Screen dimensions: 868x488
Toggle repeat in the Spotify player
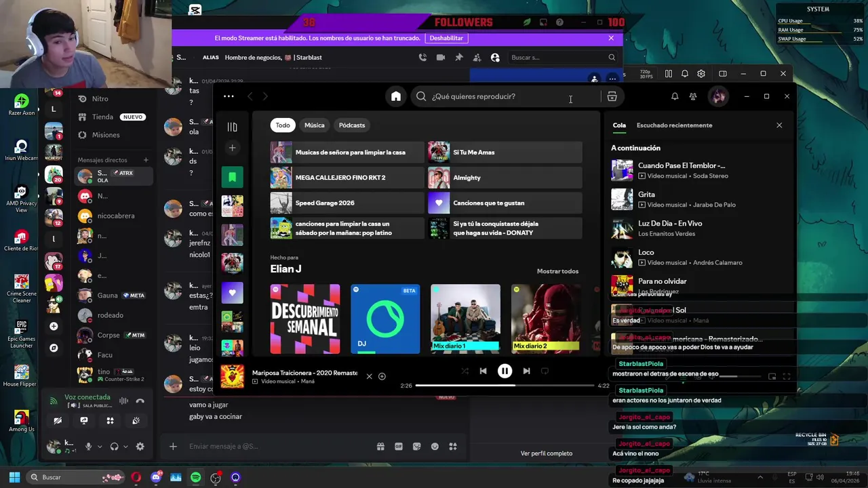[x=545, y=371]
